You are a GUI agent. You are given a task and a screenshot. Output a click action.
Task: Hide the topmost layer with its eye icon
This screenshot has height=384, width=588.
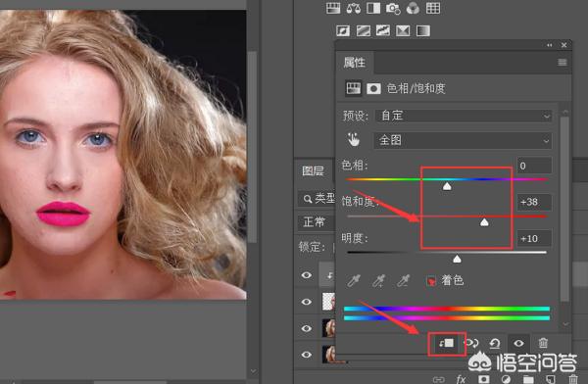pyautogui.click(x=307, y=275)
